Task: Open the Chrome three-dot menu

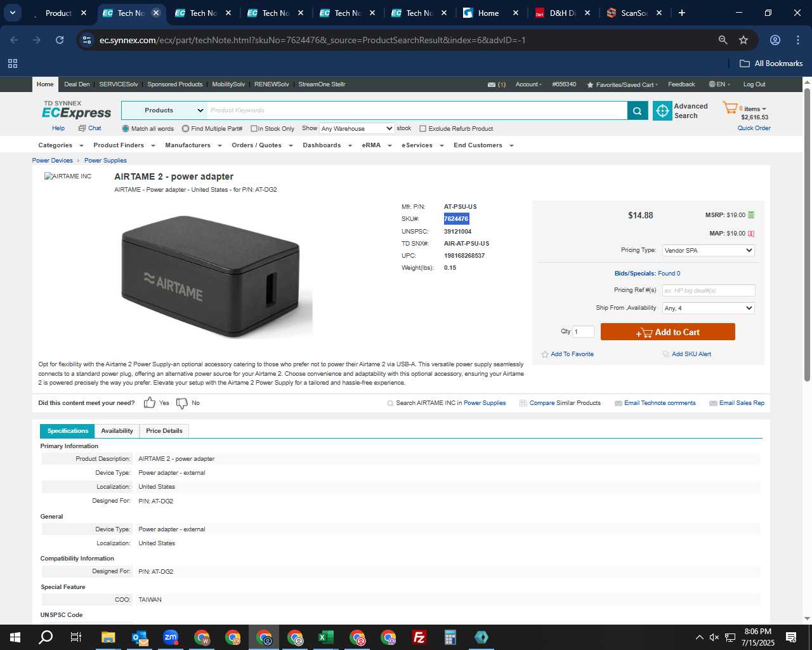Action: 798,40
